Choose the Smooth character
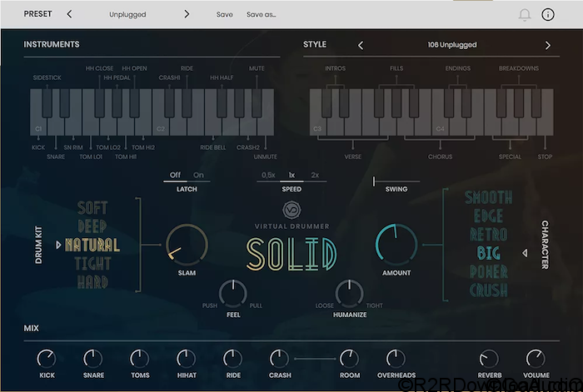Viewport: 583px width, 392px height. (x=489, y=197)
